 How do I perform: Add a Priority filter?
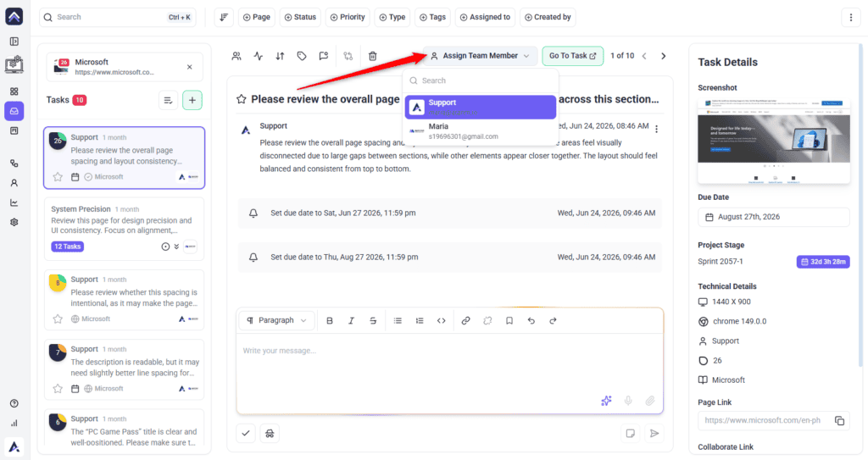[348, 17]
